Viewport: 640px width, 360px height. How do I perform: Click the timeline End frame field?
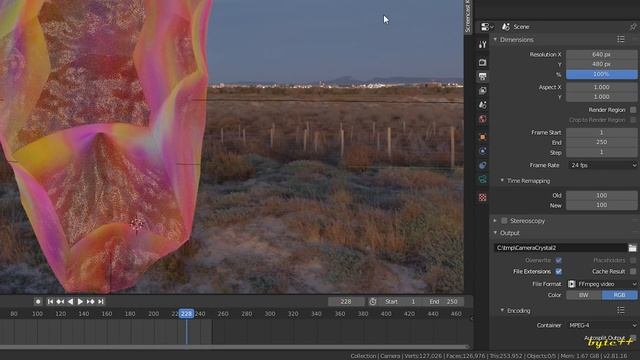(443, 302)
